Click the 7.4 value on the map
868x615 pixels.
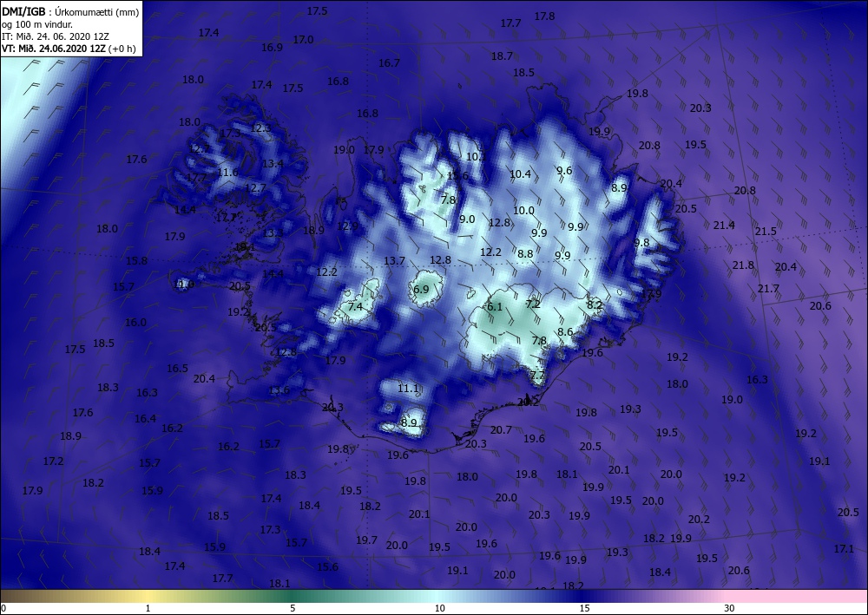[x=355, y=306]
